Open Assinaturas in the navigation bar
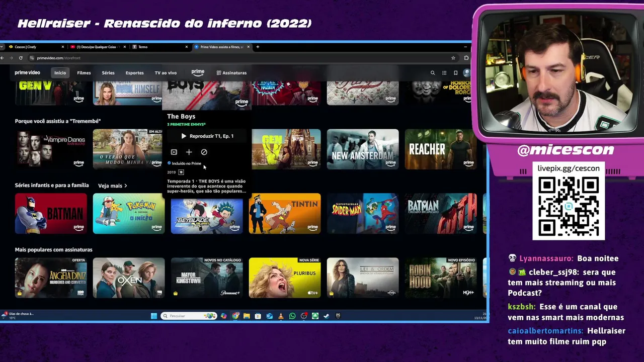Viewport: 644px width, 362px height. pyautogui.click(x=231, y=73)
